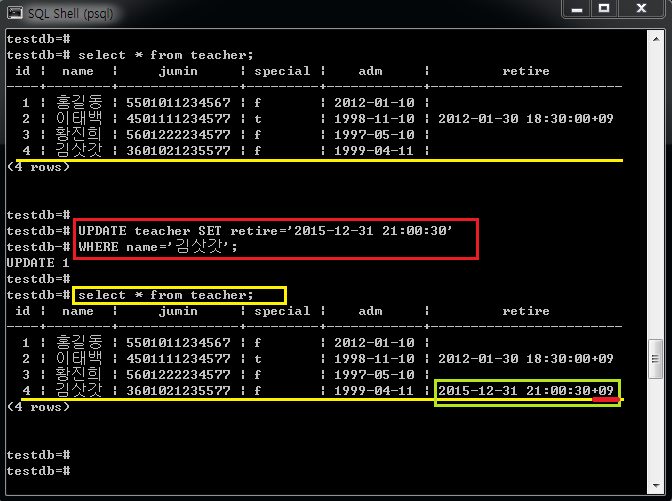Click the select command typed before the UPDATE
This screenshot has height=501, width=672.
(x=165, y=55)
